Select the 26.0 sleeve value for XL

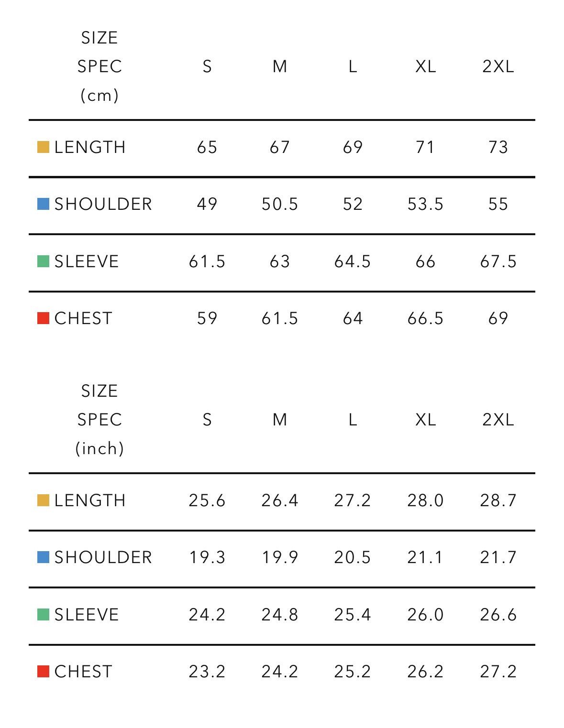pyautogui.click(x=425, y=615)
